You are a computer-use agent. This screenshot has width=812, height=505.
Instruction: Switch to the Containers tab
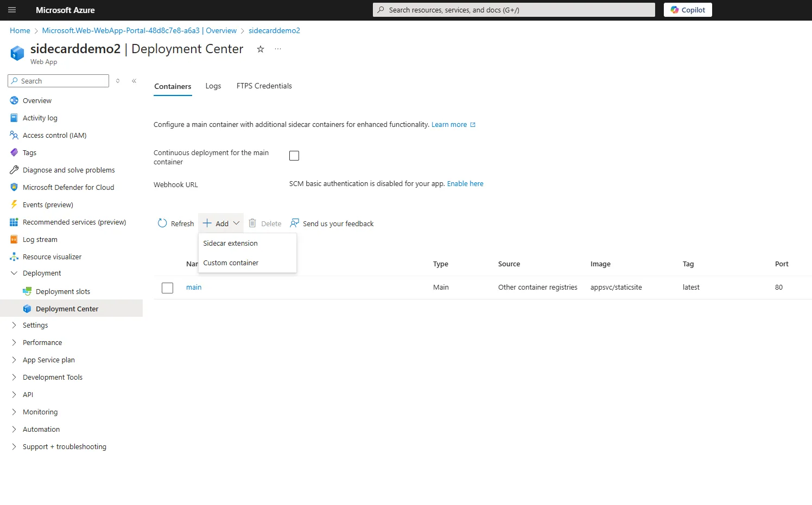coord(173,86)
